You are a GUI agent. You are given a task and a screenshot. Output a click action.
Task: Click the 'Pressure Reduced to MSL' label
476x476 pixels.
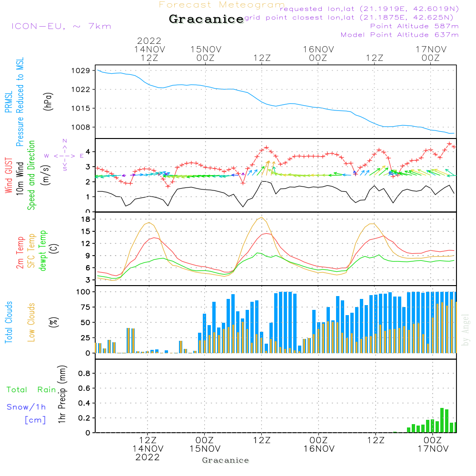click(20, 102)
